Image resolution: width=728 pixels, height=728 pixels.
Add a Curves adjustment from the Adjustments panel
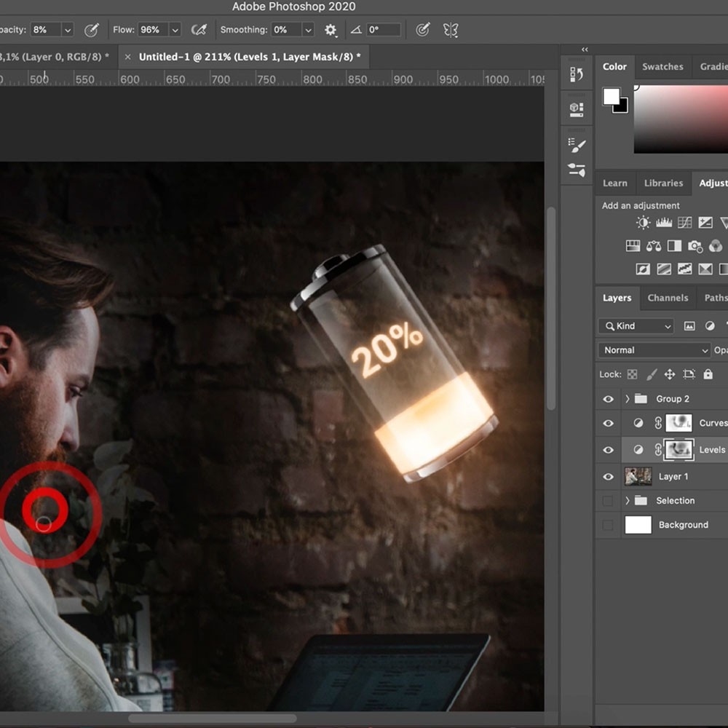coord(684,223)
